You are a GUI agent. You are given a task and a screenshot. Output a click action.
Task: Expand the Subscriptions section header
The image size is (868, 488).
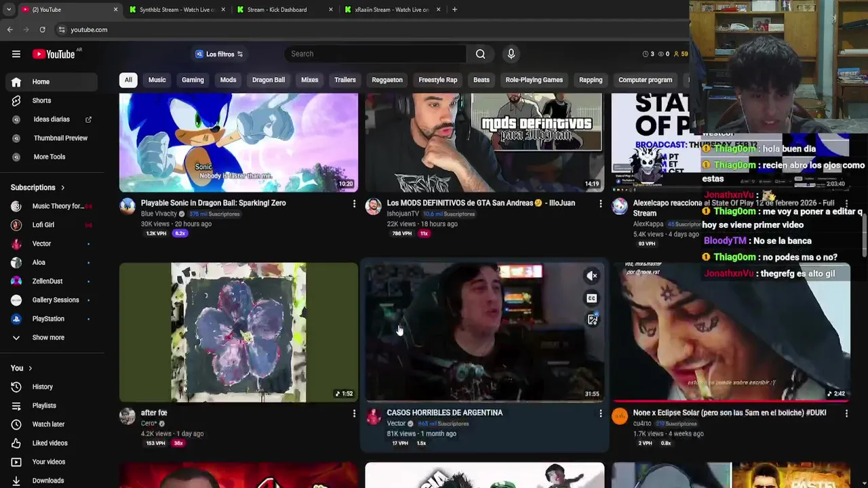38,188
